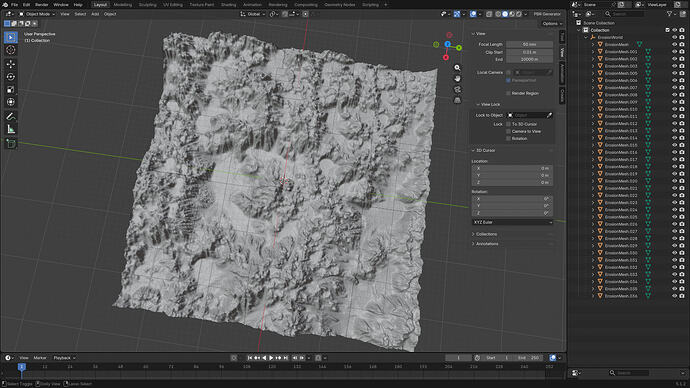
Task: Click the PBR Generator header button
Action: point(547,14)
